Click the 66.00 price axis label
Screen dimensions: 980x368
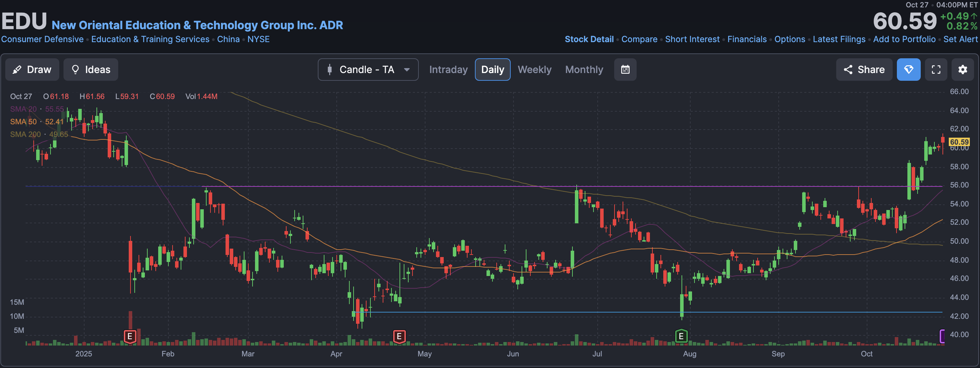click(x=959, y=91)
